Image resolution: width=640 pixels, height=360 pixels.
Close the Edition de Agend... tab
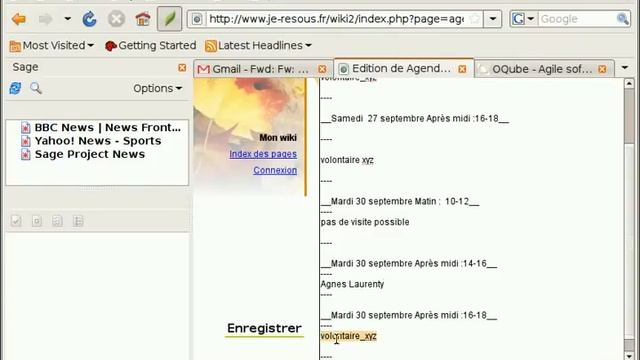[462, 69]
